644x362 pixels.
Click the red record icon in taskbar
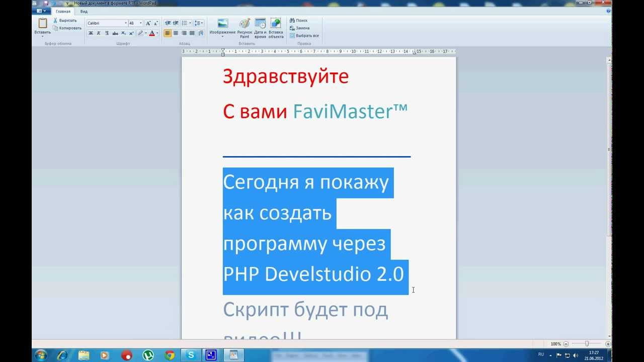click(126, 355)
